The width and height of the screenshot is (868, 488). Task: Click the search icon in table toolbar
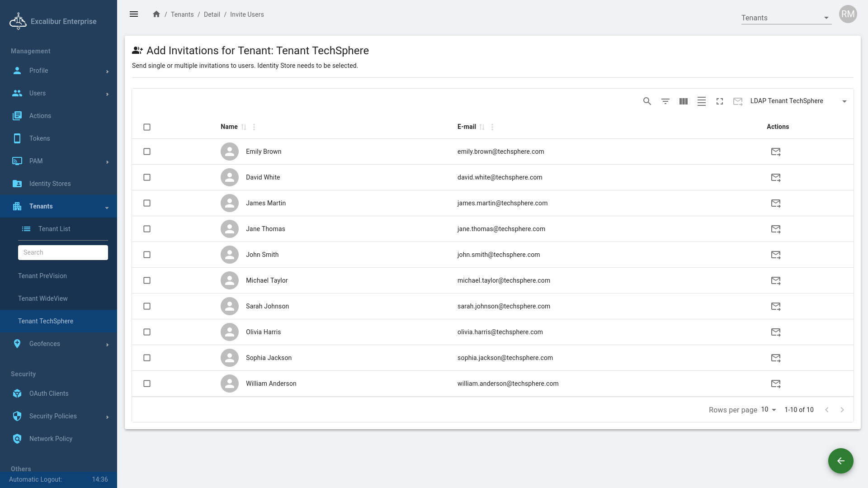tap(647, 101)
